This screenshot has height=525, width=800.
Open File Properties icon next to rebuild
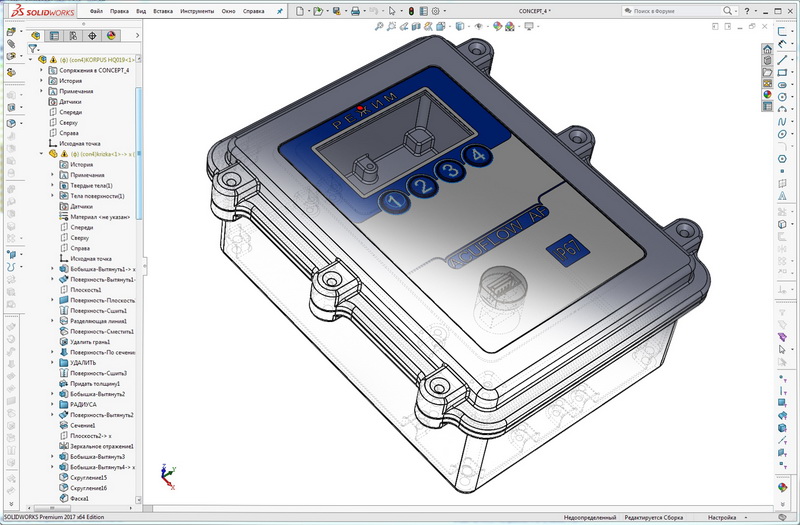tap(423, 11)
